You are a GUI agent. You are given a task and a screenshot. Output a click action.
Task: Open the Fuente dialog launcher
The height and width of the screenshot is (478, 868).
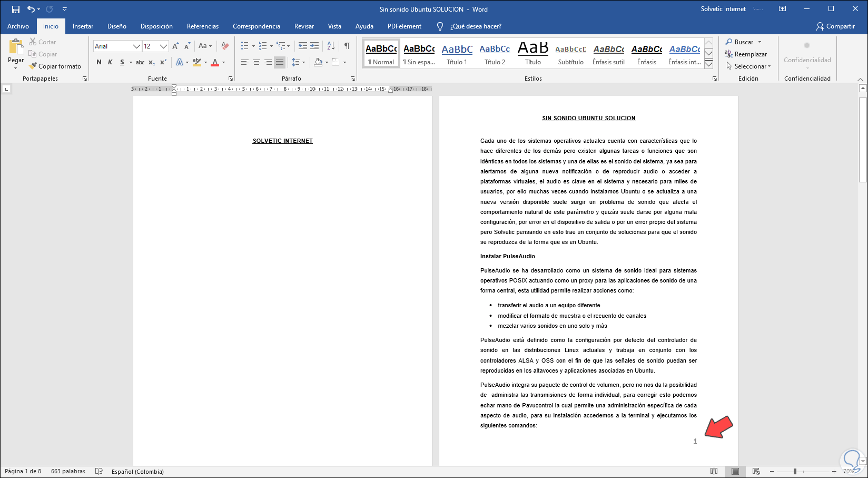[231, 79]
